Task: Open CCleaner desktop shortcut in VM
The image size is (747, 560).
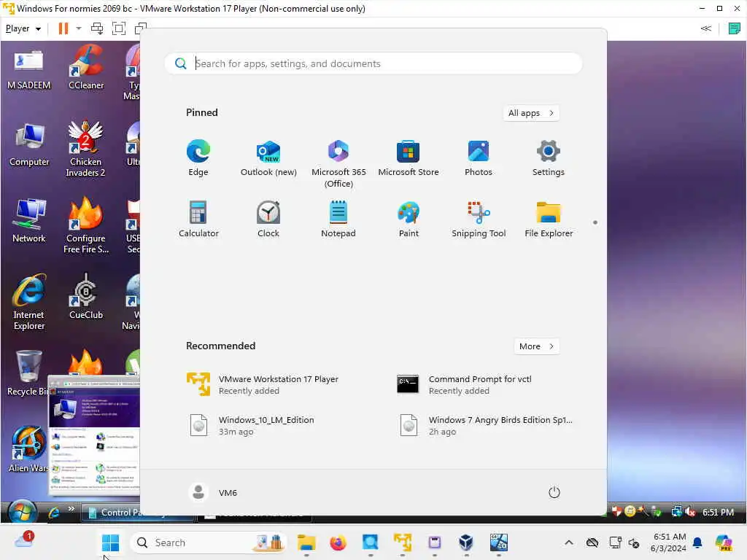Action: (86, 67)
